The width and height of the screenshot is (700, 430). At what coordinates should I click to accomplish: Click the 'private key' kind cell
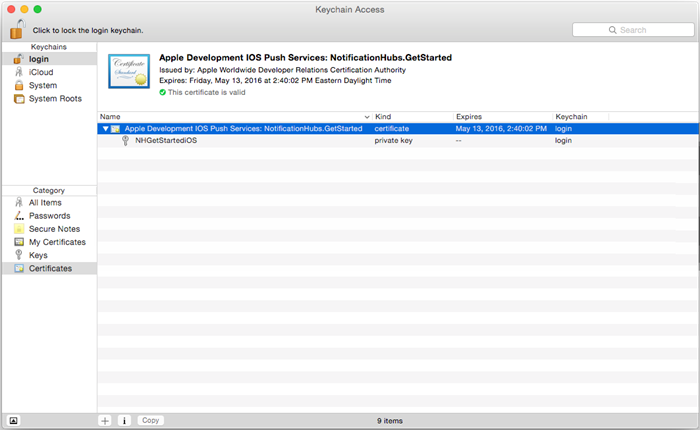coord(393,141)
